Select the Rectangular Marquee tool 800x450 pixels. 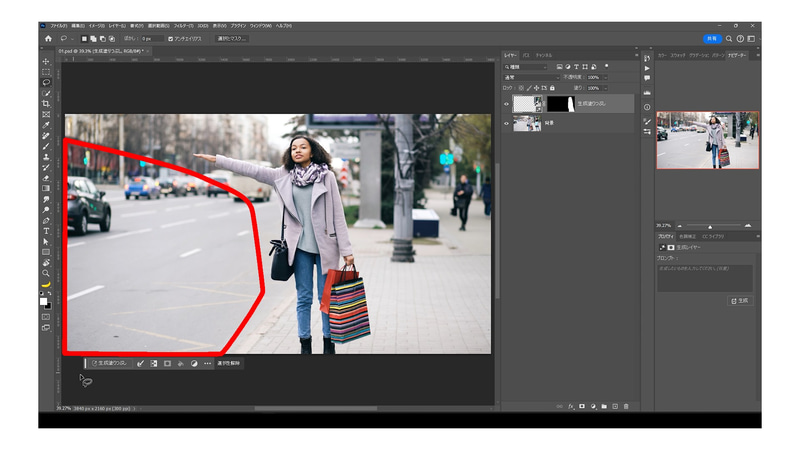[x=46, y=72]
